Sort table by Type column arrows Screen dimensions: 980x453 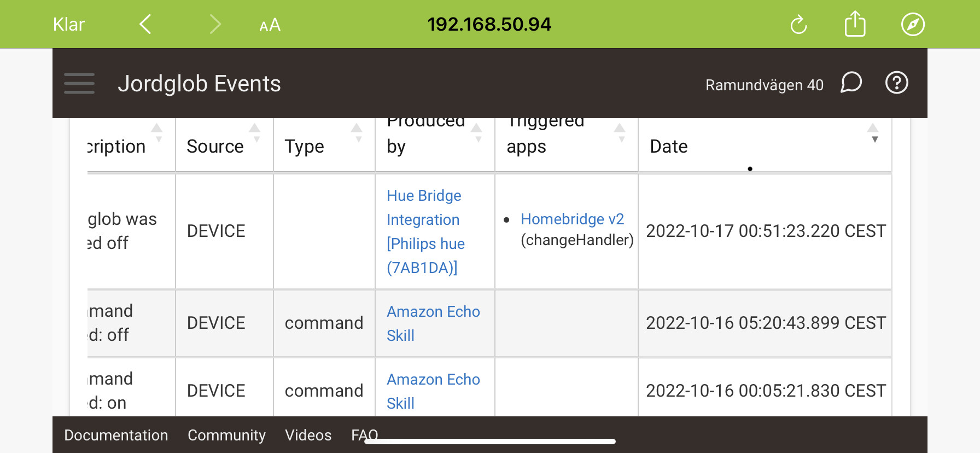click(x=357, y=133)
